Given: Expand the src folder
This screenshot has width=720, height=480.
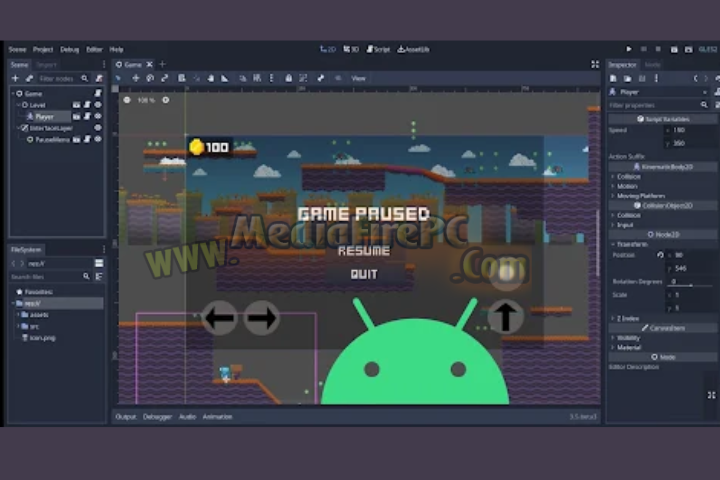Looking at the screenshot, I should pos(18,326).
